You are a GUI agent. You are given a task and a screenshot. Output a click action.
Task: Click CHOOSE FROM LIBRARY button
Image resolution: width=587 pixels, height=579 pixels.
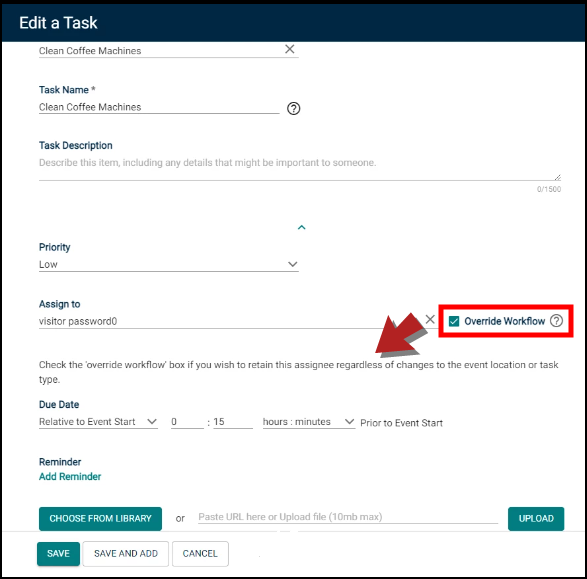point(100,518)
